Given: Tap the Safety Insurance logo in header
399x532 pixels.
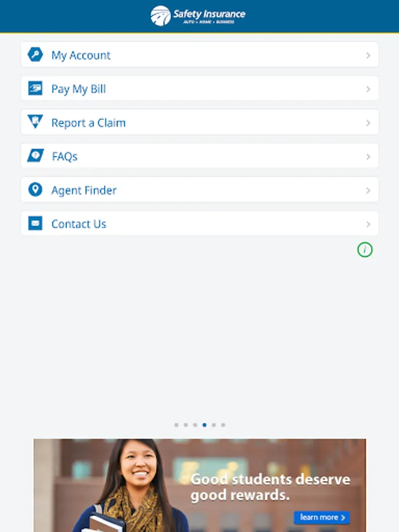Looking at the screenshot, I should [x=198, y=15].
